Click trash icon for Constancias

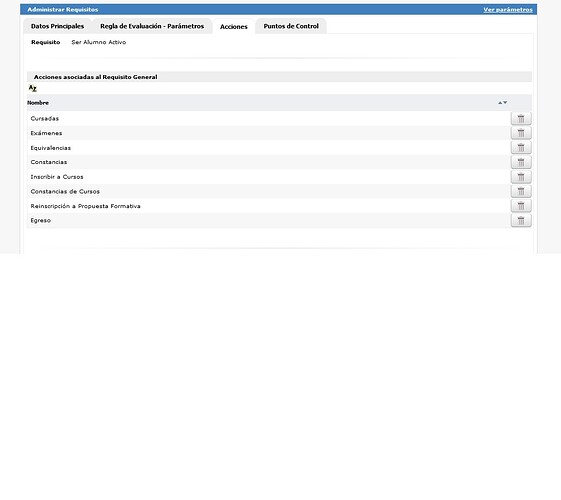(521, 162)
